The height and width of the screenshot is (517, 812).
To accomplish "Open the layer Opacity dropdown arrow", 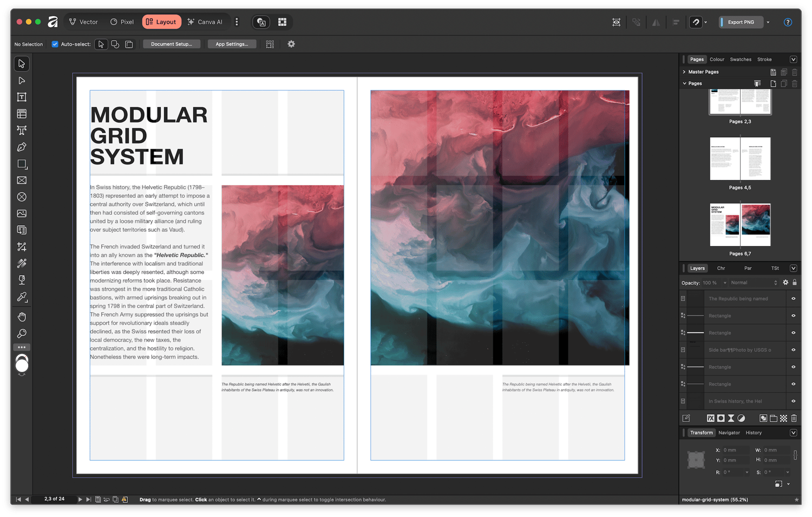I will coord(725,283).
